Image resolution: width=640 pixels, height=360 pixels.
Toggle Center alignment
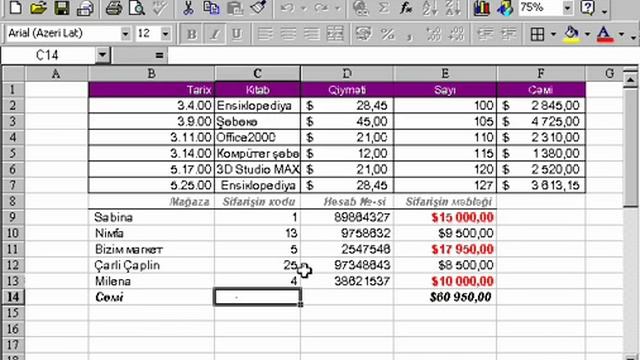click(x=288, y=34)
